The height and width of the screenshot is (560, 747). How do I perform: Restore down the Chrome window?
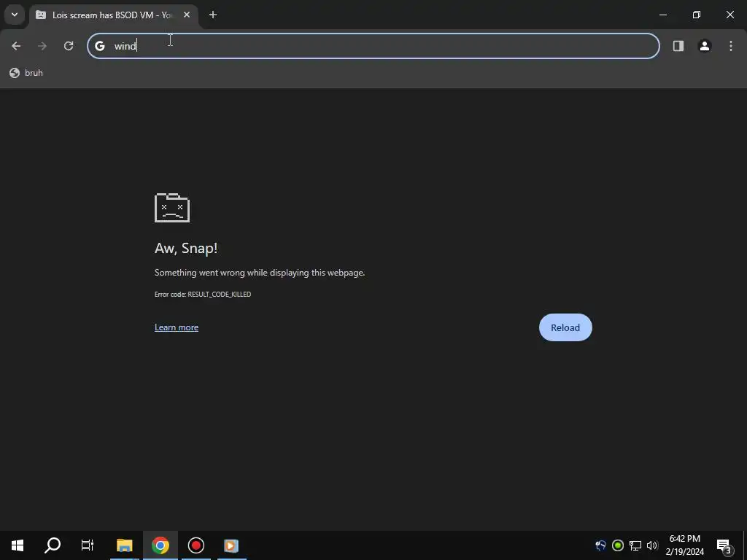697,15
